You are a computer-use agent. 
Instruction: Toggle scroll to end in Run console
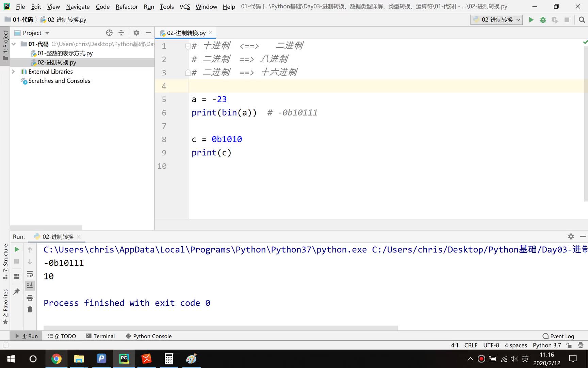[x=30, y=286]
